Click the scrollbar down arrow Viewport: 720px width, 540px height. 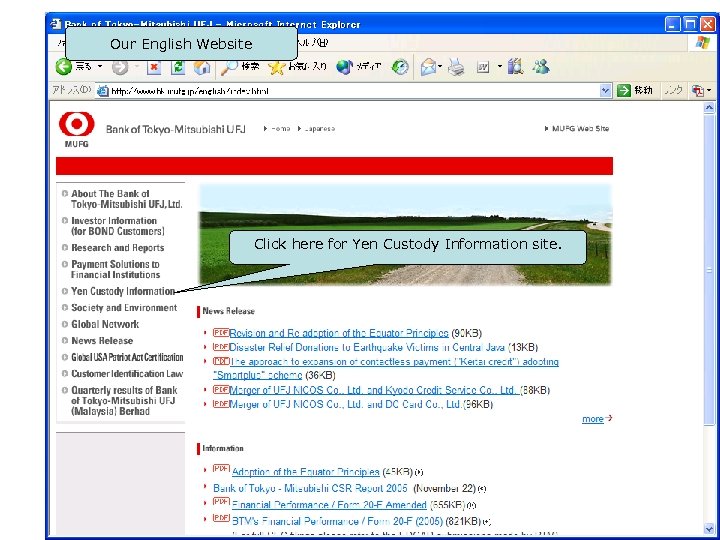[709, 529]
